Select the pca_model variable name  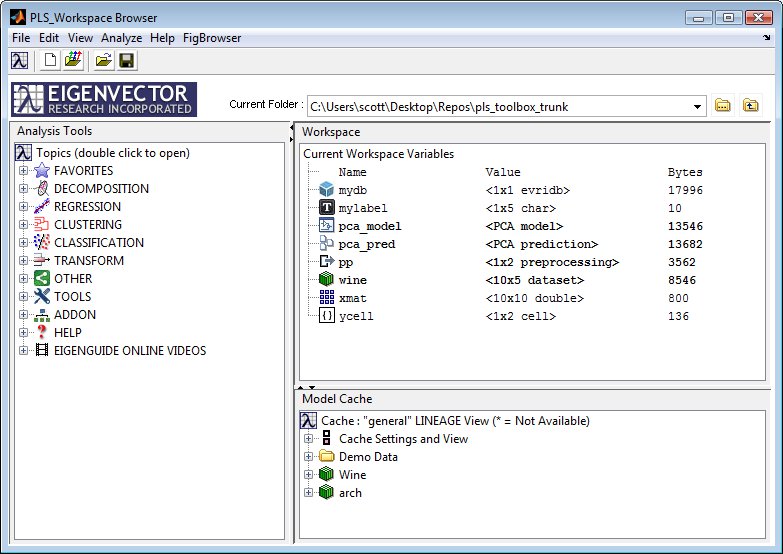click(x=370, y=226)
